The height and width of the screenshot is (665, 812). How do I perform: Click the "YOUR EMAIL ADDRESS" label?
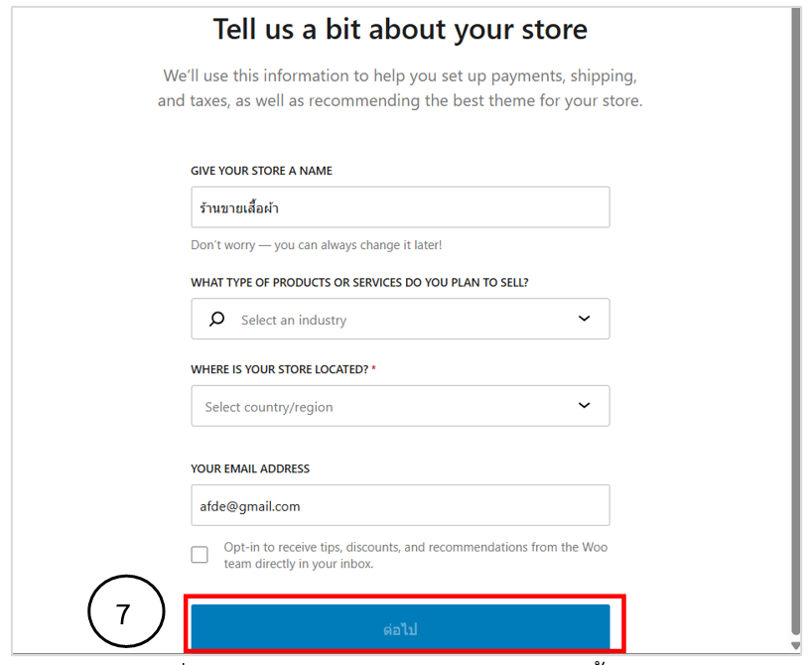point(250,468)
